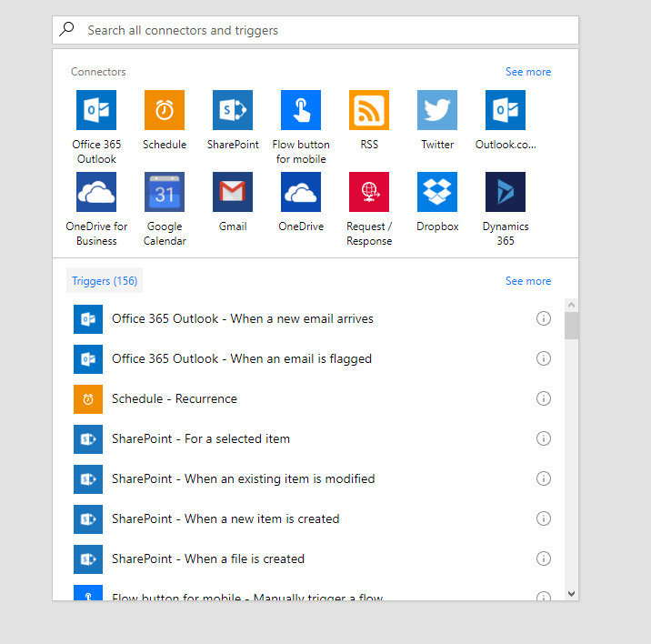The image size is (651, 644).
Task: Open the Gmail connector
Action: (x=233, y=192)
